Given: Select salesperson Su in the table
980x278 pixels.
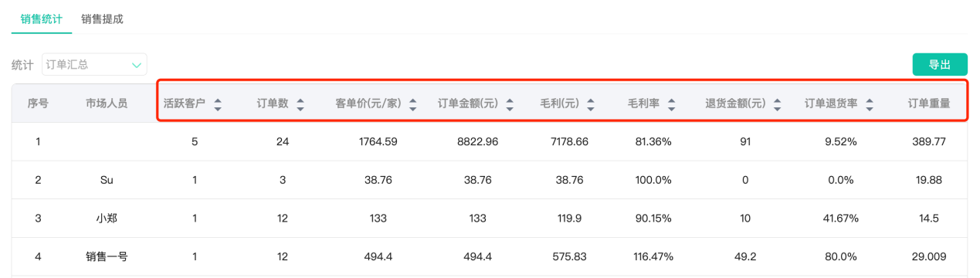Looking at the screenshot, I should [x=107, y=180].
